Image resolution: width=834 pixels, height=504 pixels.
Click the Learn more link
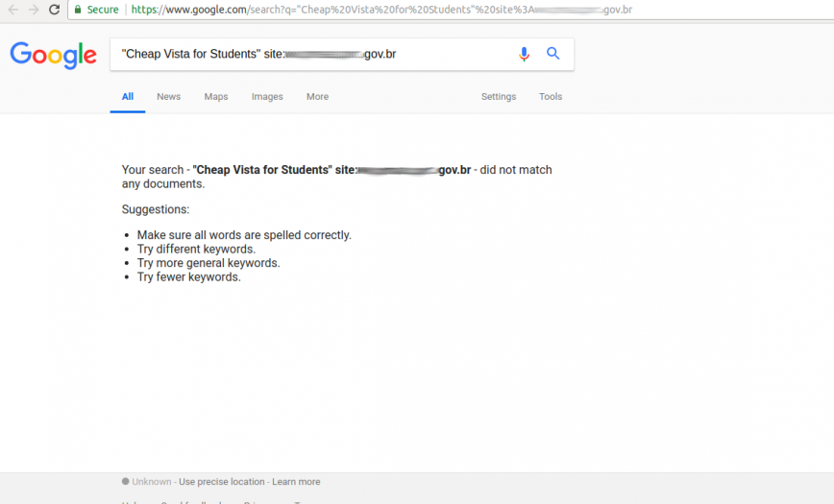point(296,482)
